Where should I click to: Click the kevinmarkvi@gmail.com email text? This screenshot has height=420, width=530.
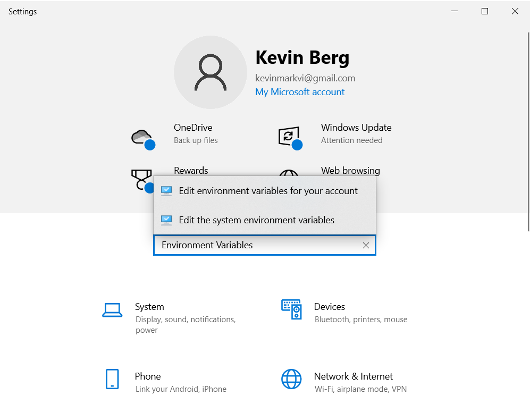pos(305,78)
